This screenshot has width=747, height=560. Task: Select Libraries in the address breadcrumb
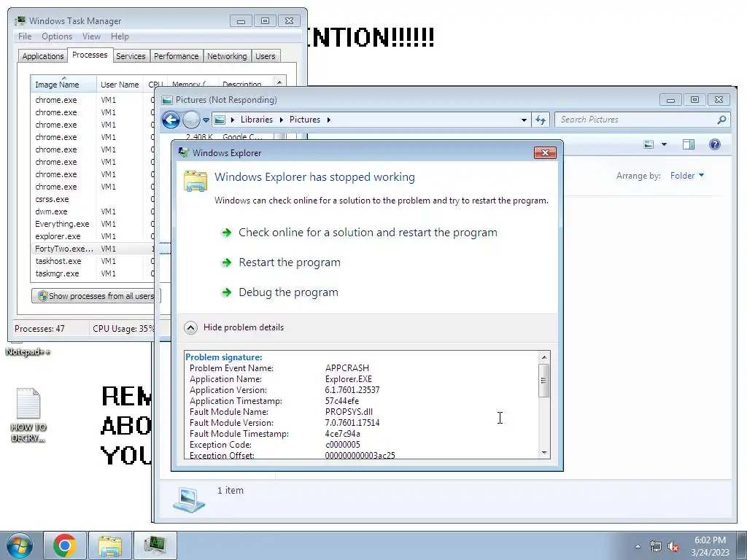[256, 120]
